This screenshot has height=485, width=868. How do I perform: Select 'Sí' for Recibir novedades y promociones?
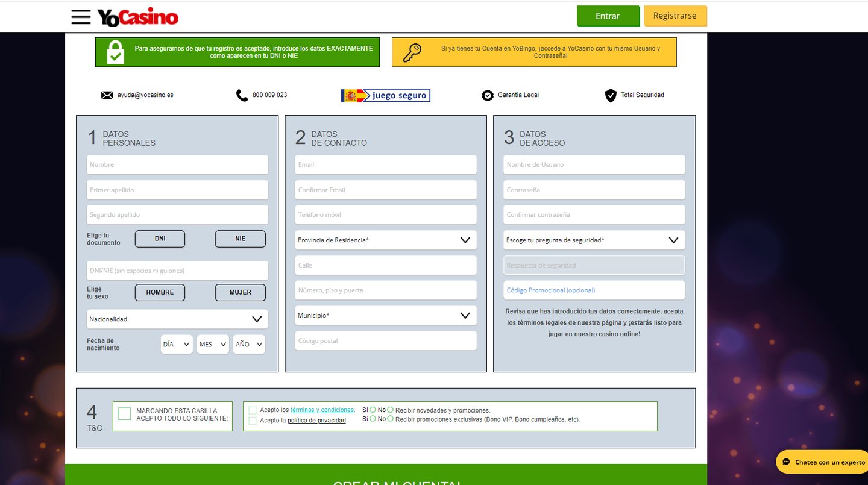pyautogui.click(x=373, y=410)
